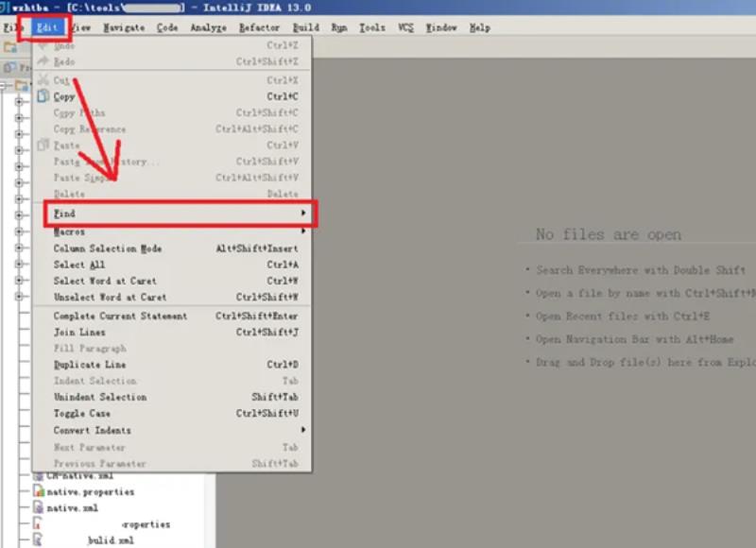Image resolution: width=756 pixels, height=548 pixels.
Task: Choose Copy from Edit menu
Action: 172,96
